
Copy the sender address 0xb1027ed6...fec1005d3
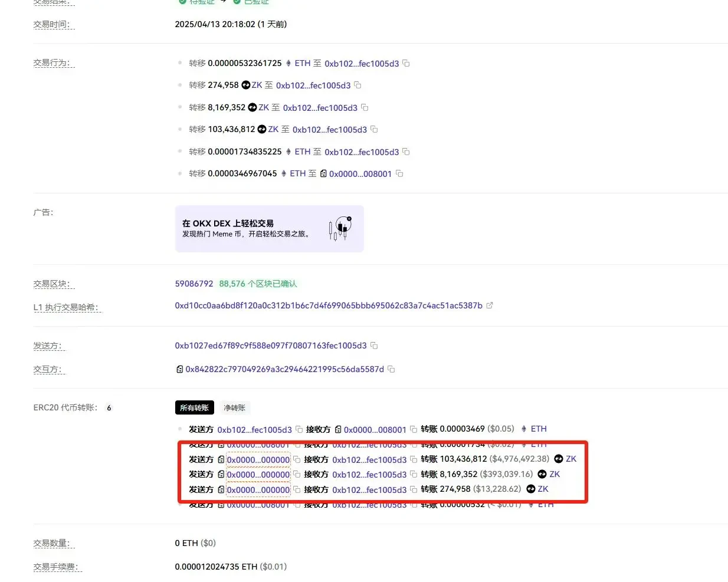374,346
